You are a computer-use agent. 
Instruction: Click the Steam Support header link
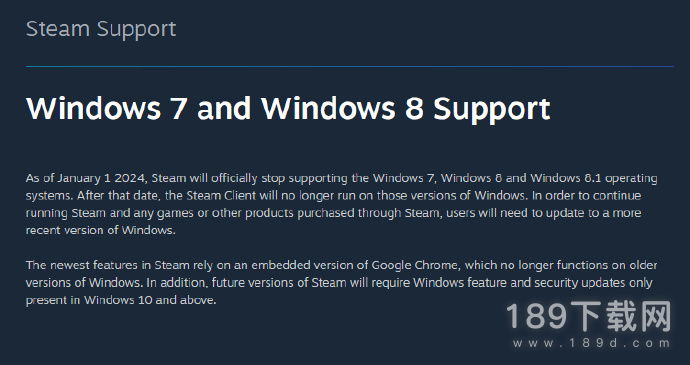101,29
